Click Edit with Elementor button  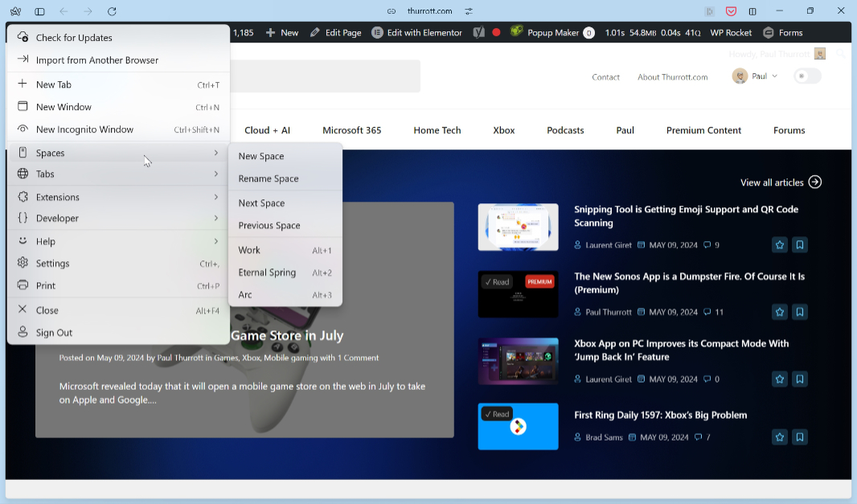coord(417,33)
